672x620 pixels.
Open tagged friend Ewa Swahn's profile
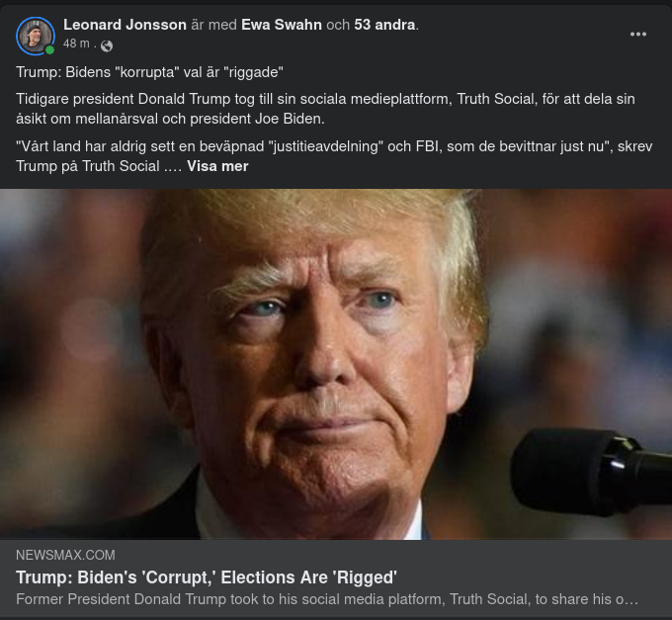[282, 25]
